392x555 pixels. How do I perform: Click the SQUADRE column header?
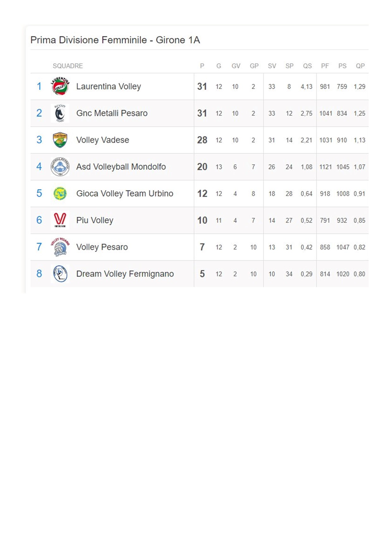pos(68,66)
